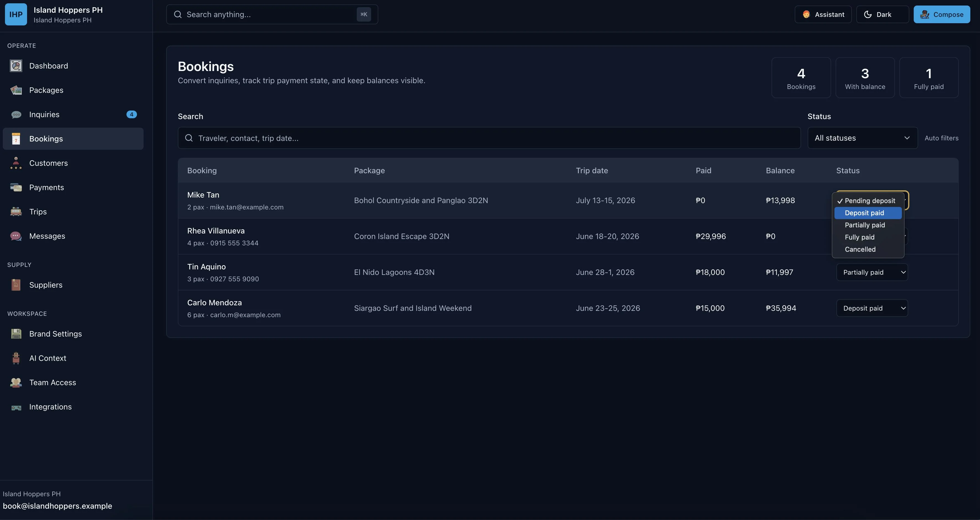Click the ₱35,994 balance for Carlo Mendoza
This screenshot has width=980, height=520.
781,308
